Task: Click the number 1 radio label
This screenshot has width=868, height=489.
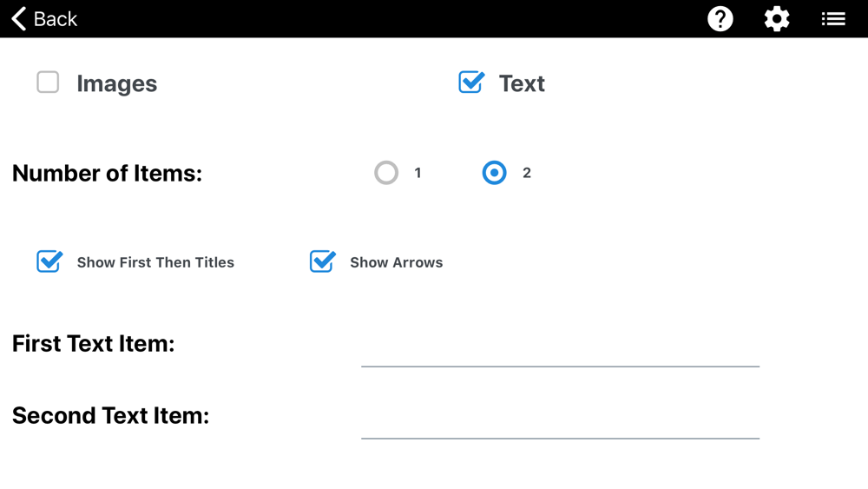Action: pos(418,173)
